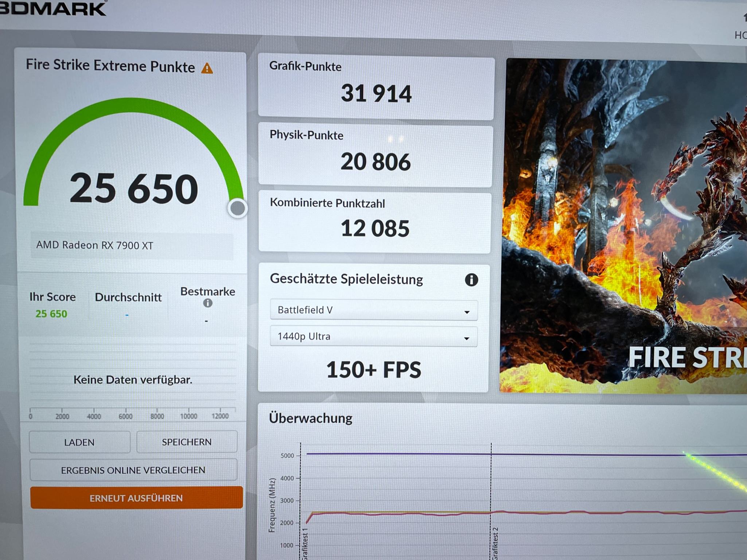This screenshot has height=560, width=747.
Task: Click the Grafiktest 1 marker in the chart
Action: 305,544
